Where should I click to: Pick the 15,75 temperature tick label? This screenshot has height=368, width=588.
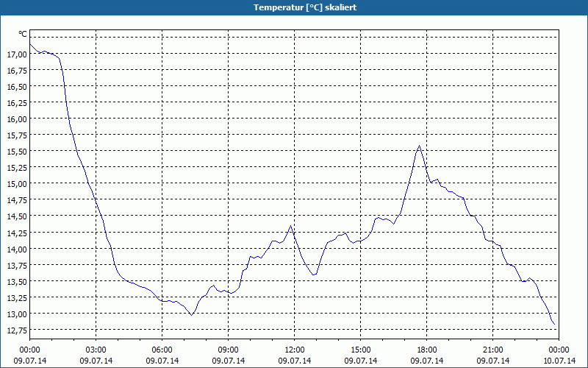[x=17, y=135]
